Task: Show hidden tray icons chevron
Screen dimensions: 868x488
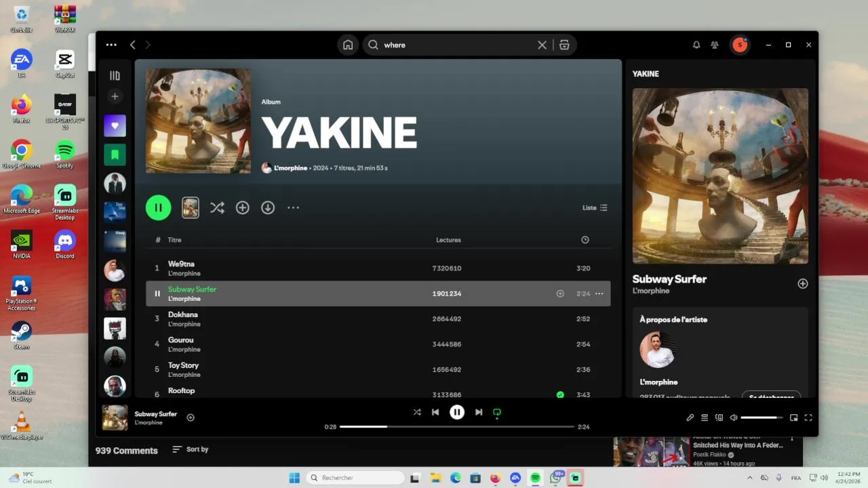Action: 749,478
